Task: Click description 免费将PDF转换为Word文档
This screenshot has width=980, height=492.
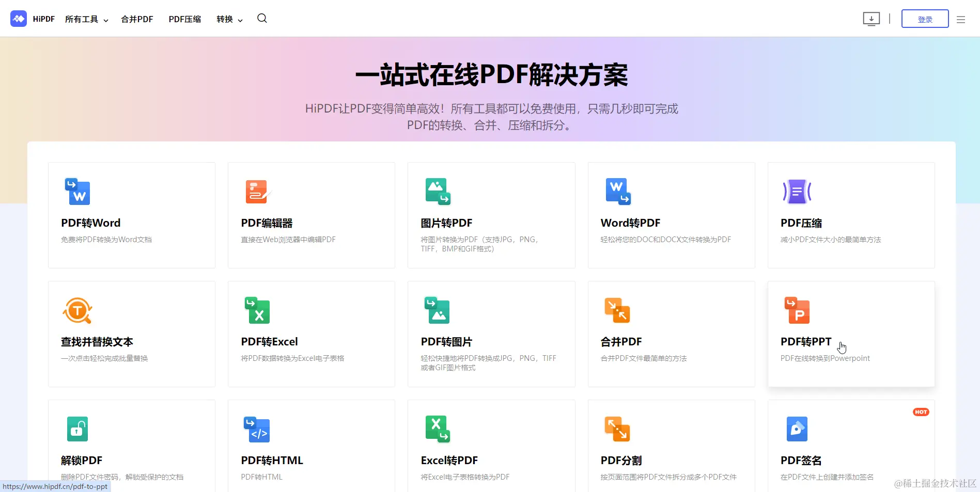Action: tap(106, 240)
